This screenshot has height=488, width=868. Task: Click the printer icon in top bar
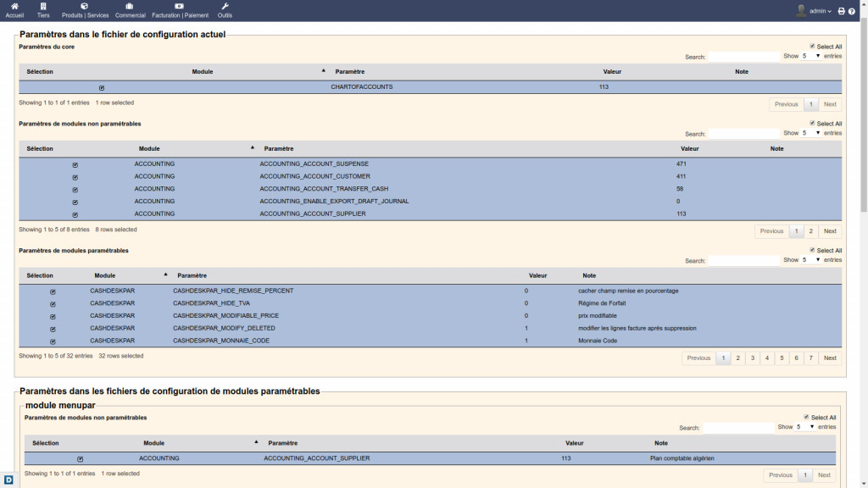(x=841, y=11)
